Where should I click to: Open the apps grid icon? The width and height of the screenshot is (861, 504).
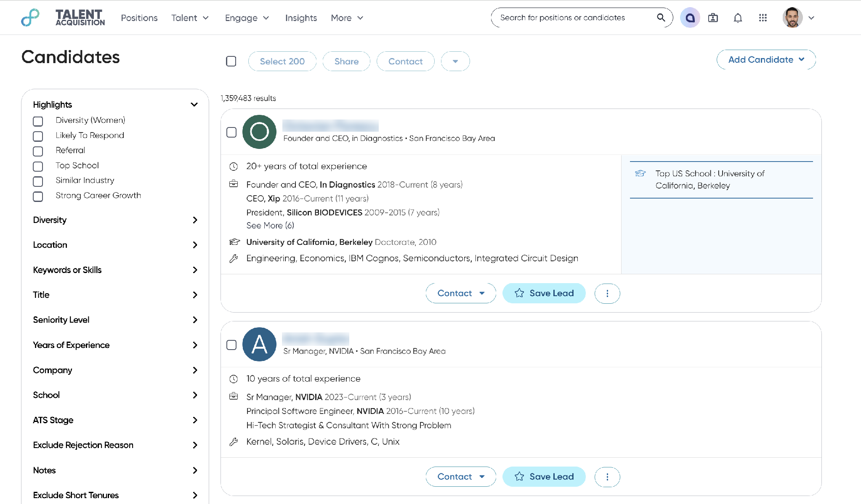pos(763,18)
